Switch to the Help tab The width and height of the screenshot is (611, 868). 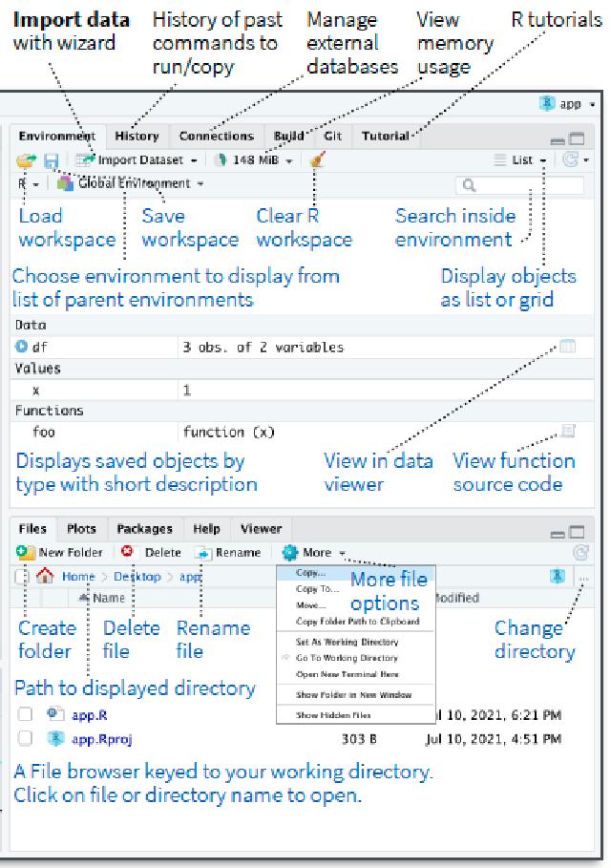click(206, 529)
